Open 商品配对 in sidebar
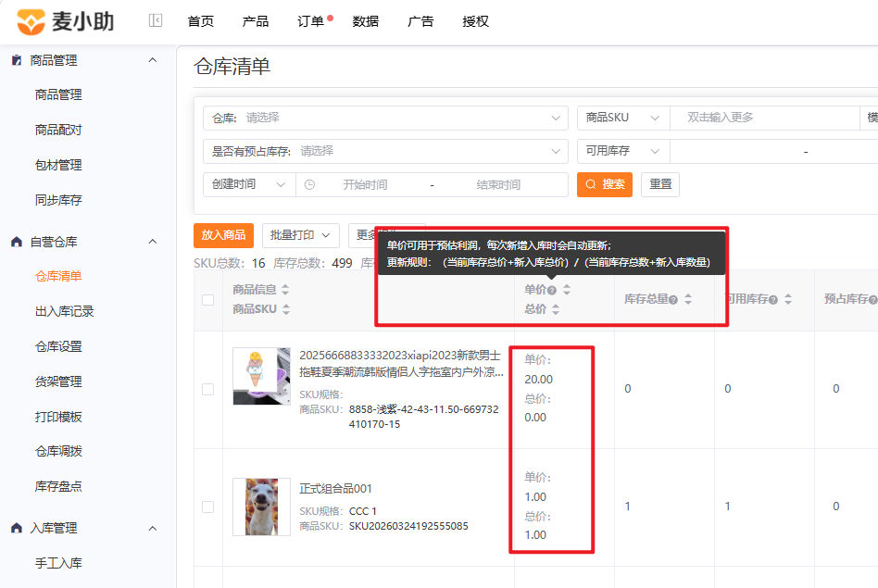 tap(58, 130)
